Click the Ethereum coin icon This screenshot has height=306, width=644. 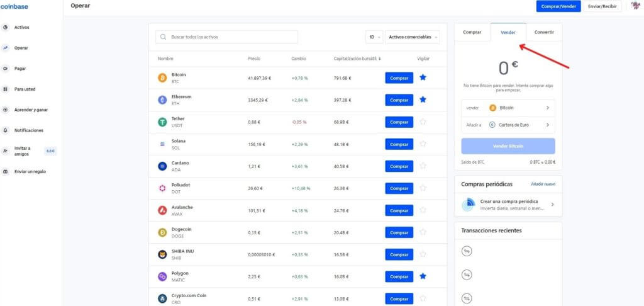[x=163, y=100]
